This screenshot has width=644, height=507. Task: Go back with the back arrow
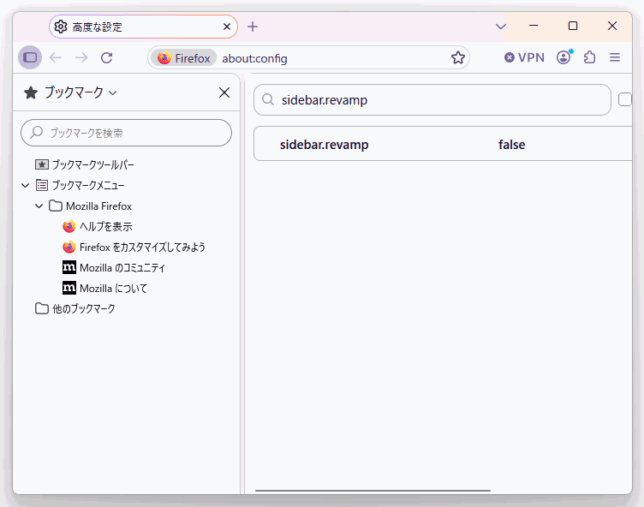coord(55,58)
